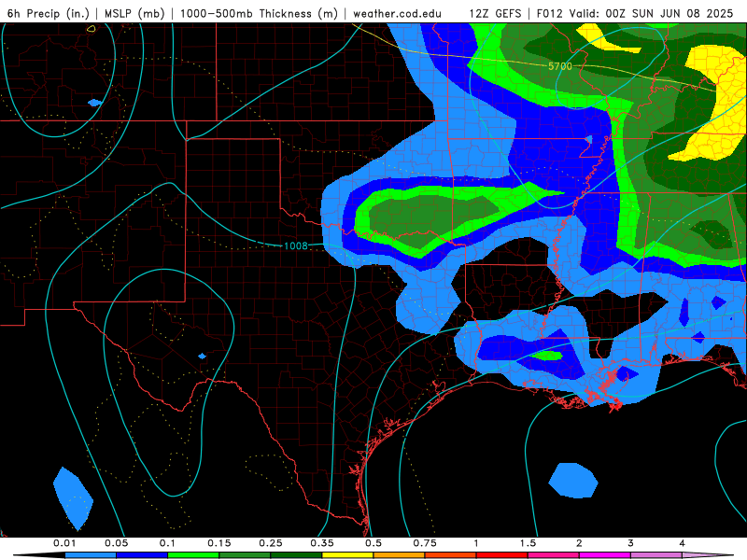Click the '6h Precip (in.)' title text
Screen dimensions: 747x560
[49, 13]
